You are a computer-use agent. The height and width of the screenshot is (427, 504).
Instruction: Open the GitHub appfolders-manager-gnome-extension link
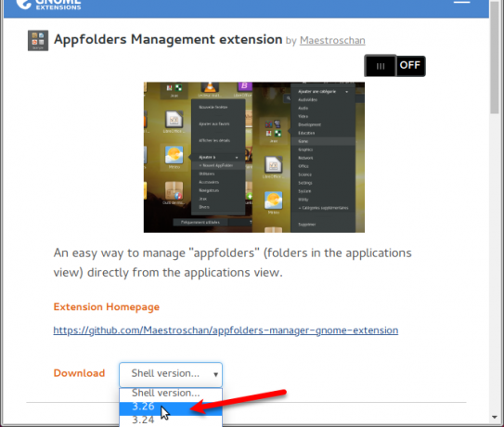226,330
